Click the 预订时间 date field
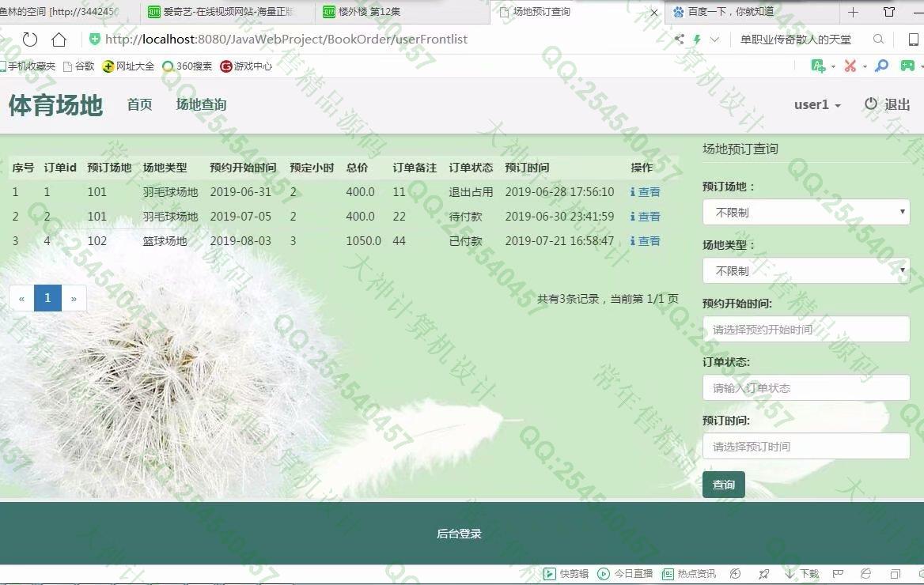The height and width of the screenshot is (585, 924). 806,446
